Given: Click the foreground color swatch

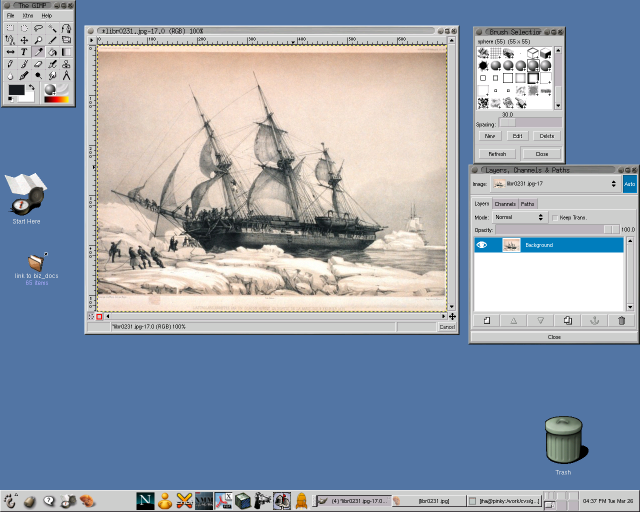Looking at the screenshot, I should pos(16,90).
